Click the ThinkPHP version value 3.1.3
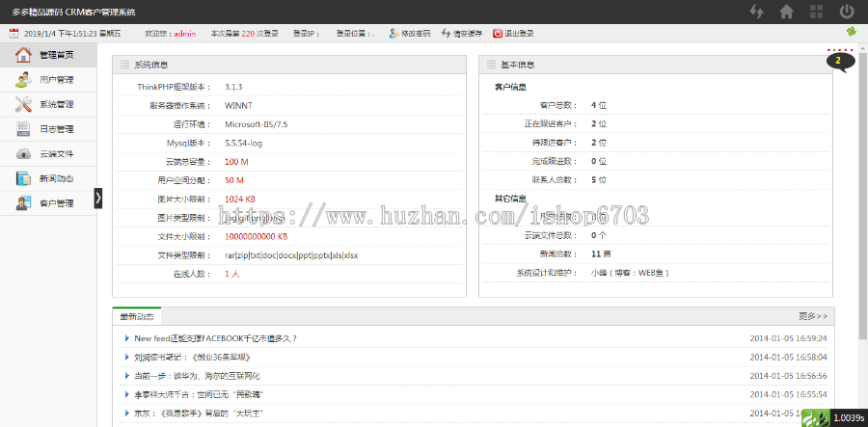Image resolution: width=868 pixels, height=427 pixels. point(233,87)
